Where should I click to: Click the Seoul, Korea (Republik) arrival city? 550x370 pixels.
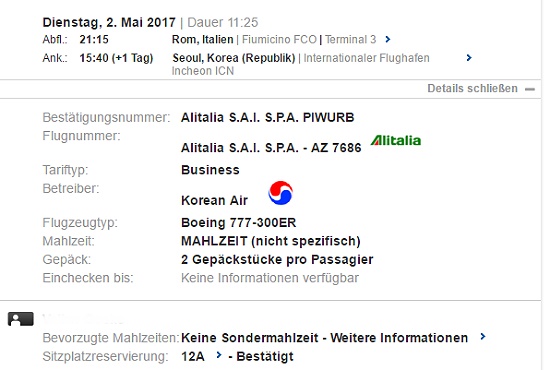click(234, 58)
